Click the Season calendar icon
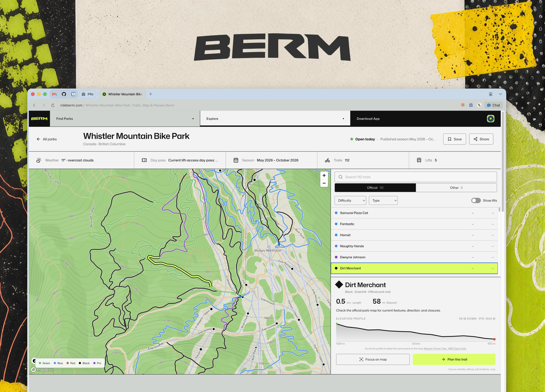Viewport: 545px width, 392px height. [236, 160]
